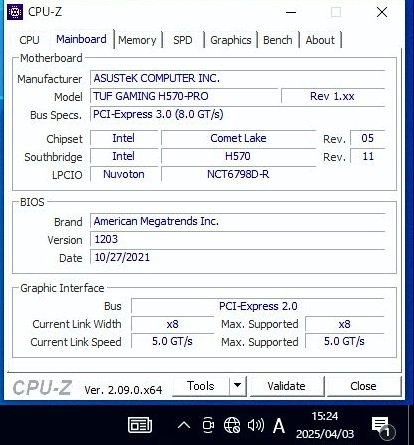The width and height of the screenshot is (414, 445).
Task: Click the CPU-Z app icon in title bar
Action: click(15, 12)
